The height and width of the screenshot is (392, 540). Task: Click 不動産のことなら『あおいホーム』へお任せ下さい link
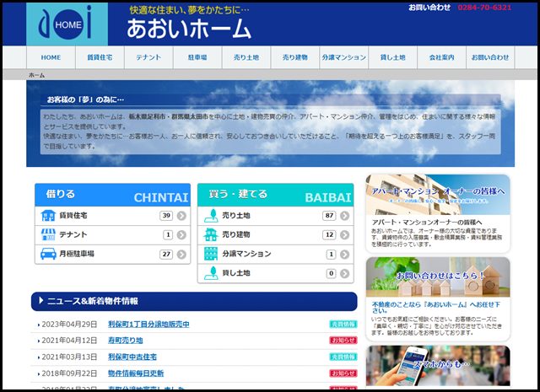(x=436, y=308)
